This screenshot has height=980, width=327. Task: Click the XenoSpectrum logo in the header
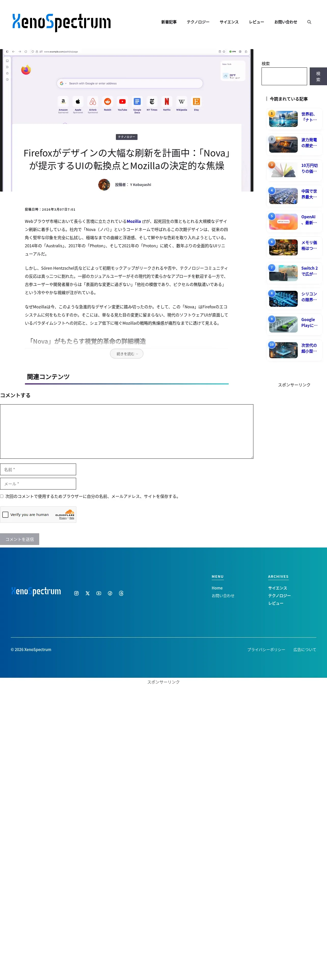[x=61, y=22]
